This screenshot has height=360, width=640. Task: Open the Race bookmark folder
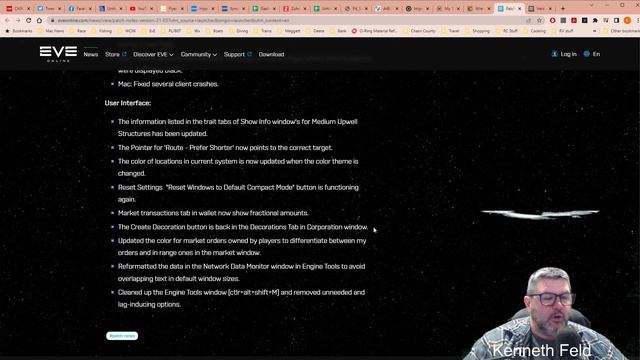pos(78,31)
